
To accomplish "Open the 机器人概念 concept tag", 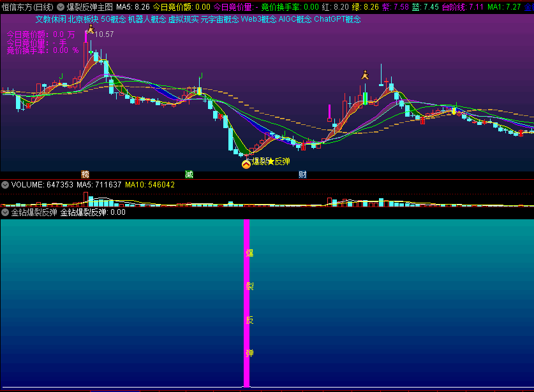I will 147,19.
